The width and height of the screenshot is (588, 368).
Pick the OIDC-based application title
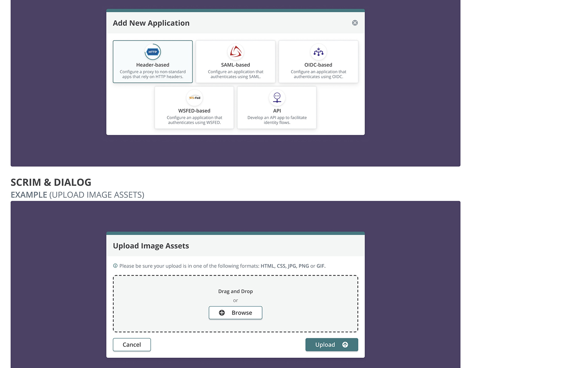318,65
